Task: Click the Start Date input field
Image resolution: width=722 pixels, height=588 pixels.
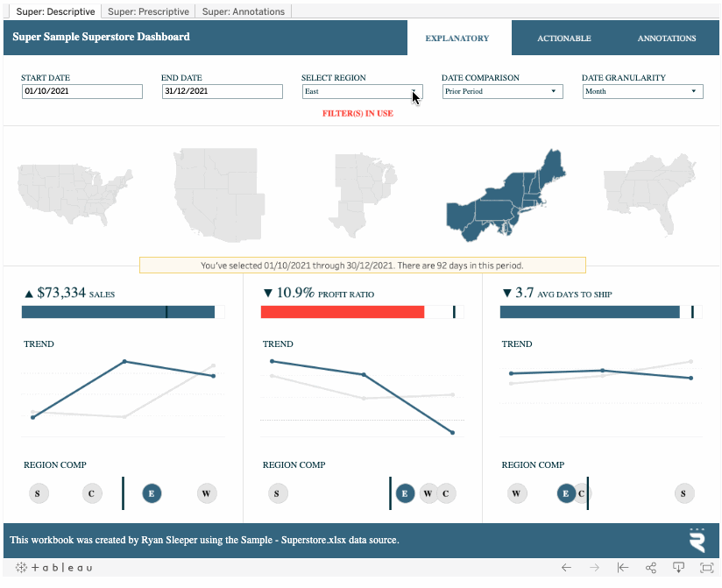Action: (81, 91)
